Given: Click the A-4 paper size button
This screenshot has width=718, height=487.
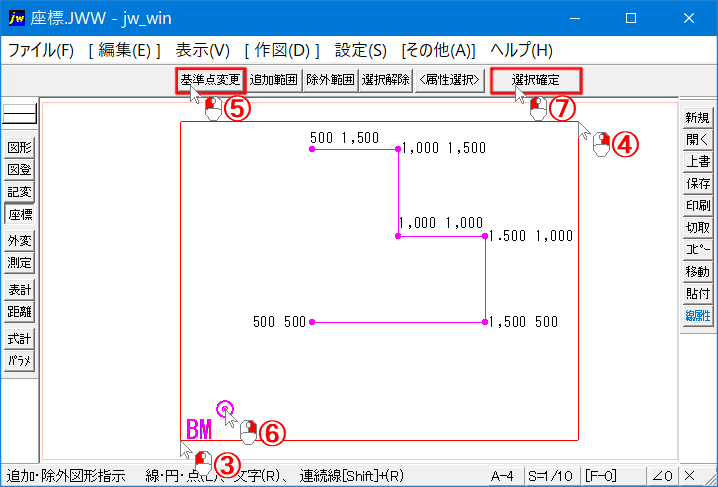Looking at the screenshot, I should [x=505, y=476].
